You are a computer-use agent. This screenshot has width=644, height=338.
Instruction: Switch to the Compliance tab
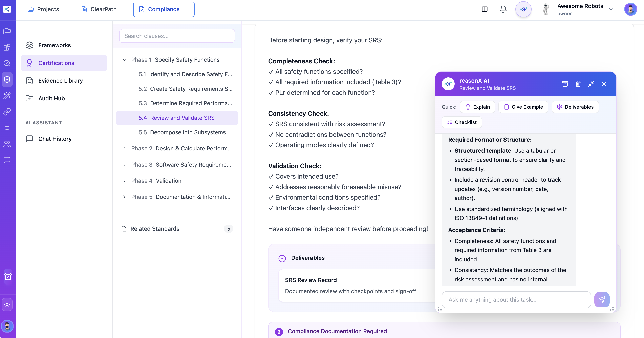[164, 9]
